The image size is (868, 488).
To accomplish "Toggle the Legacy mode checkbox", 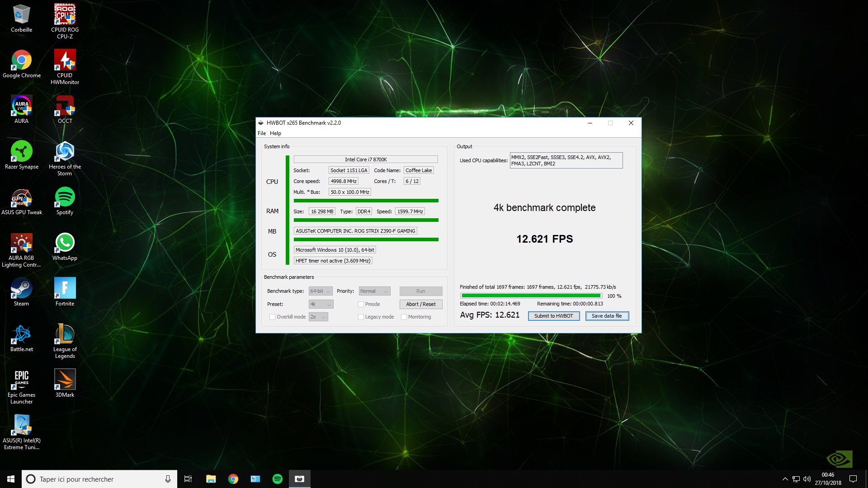I will click(361, 317).
